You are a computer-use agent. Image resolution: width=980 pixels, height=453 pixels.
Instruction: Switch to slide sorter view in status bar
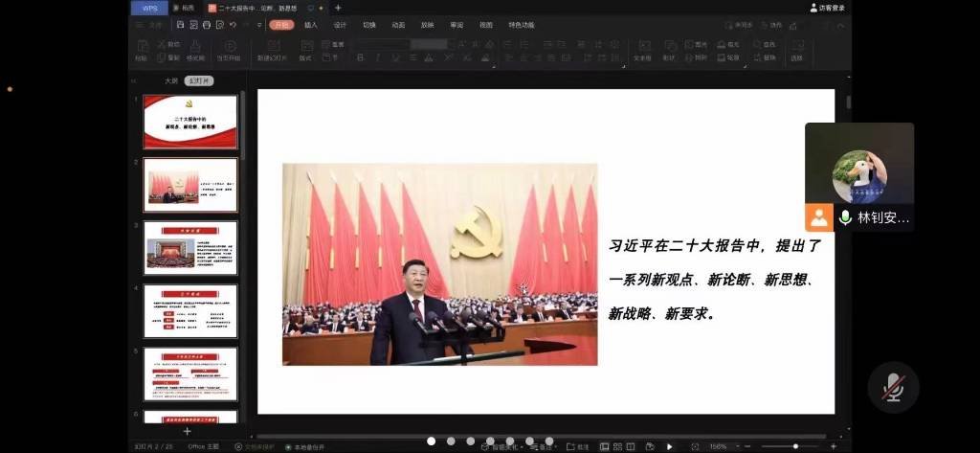[x=618, y=446]
